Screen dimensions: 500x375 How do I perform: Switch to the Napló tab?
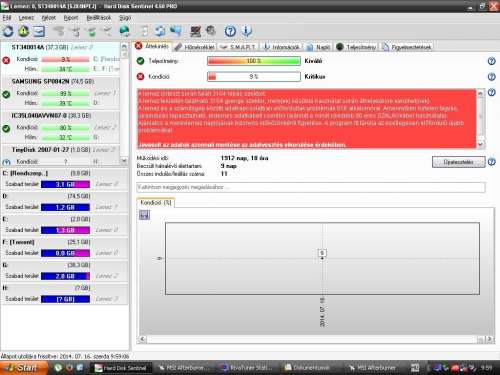click(x=318, y=47)
